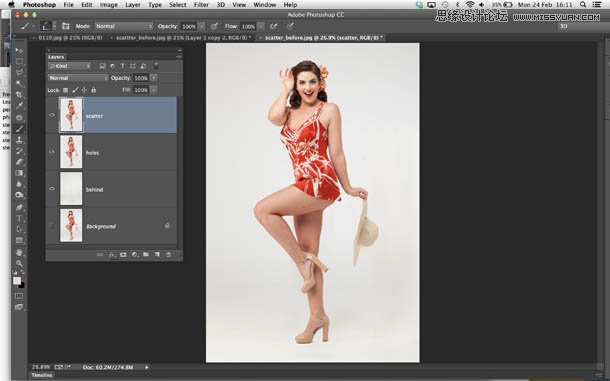Show the Background layer

52,226
